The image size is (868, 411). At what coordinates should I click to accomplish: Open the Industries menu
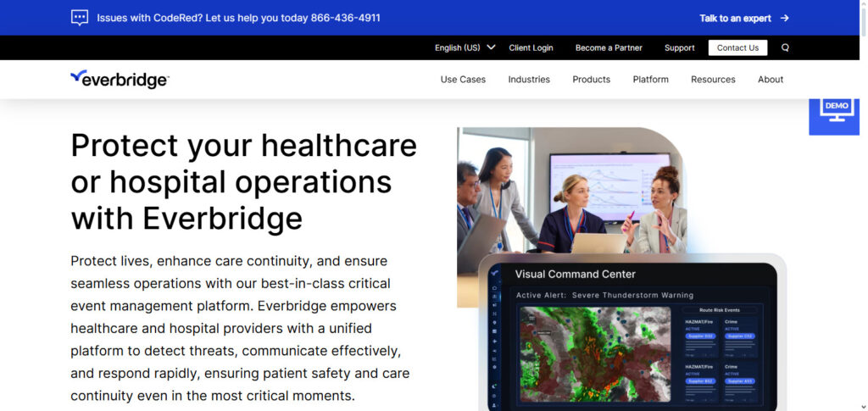point(529,80)
